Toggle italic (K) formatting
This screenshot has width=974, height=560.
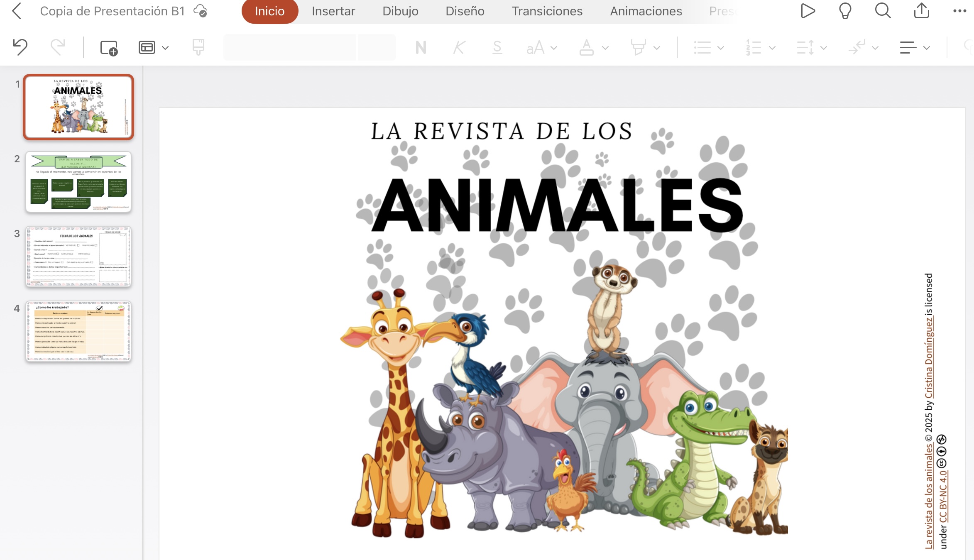[x=459, y=48]
